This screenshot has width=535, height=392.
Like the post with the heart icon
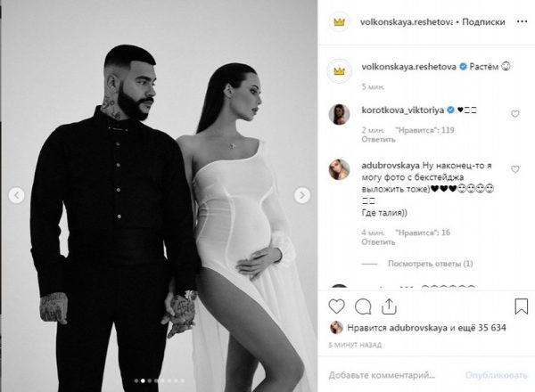coord(336,306)
